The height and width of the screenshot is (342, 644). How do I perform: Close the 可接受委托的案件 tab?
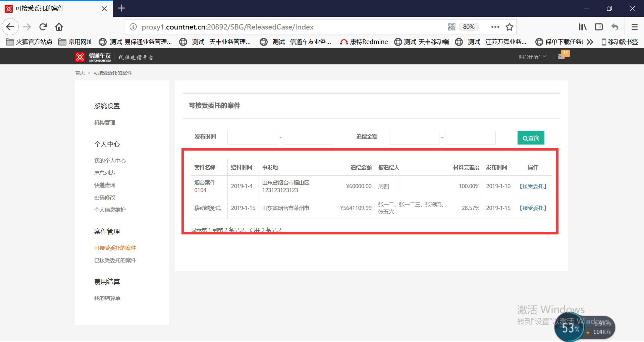pos(104,8)
